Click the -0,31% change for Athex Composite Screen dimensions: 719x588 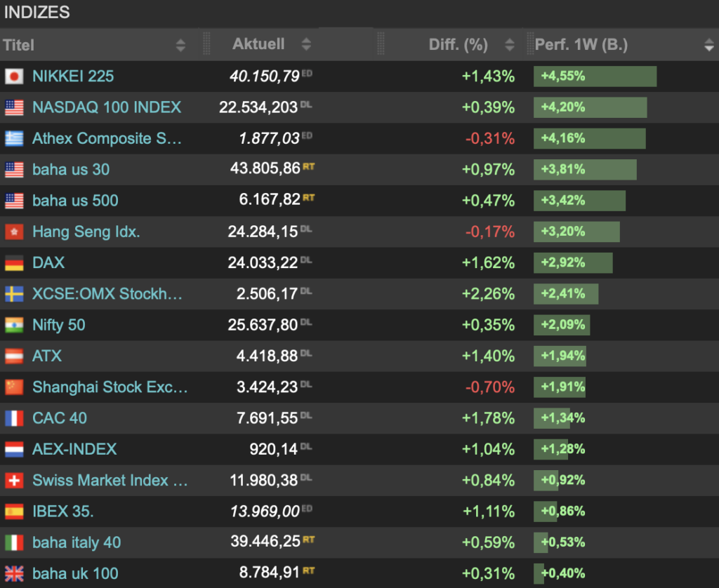pyautogui.click(x=489, y=138)
